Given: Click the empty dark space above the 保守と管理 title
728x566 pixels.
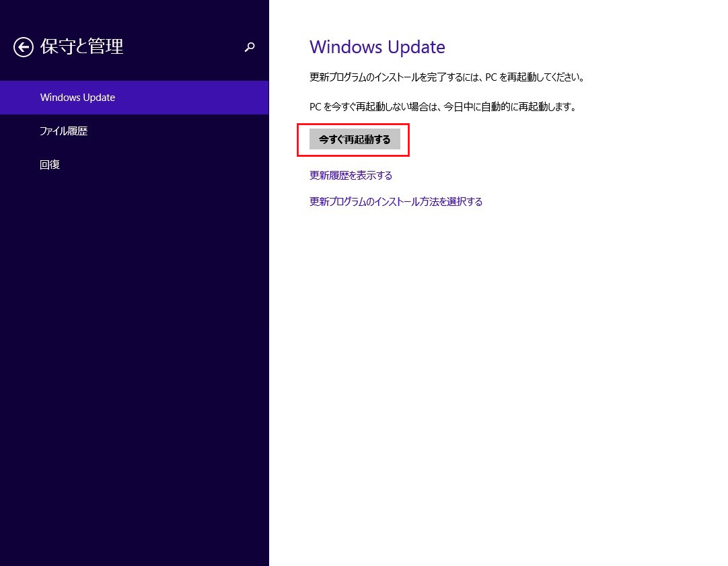Looking at the screenshot, I should [135, 13].
